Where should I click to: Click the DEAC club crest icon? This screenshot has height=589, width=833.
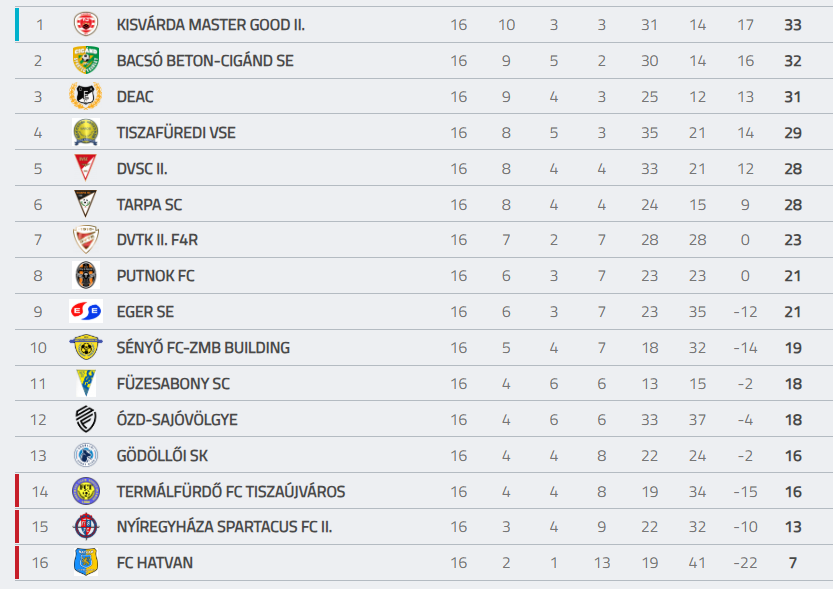click(86, 97)
